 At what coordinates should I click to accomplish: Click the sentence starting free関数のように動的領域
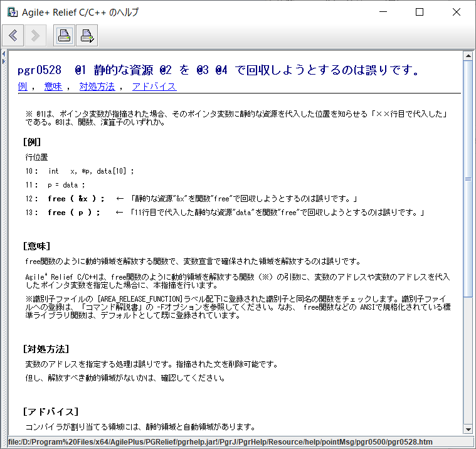(193, 261)
